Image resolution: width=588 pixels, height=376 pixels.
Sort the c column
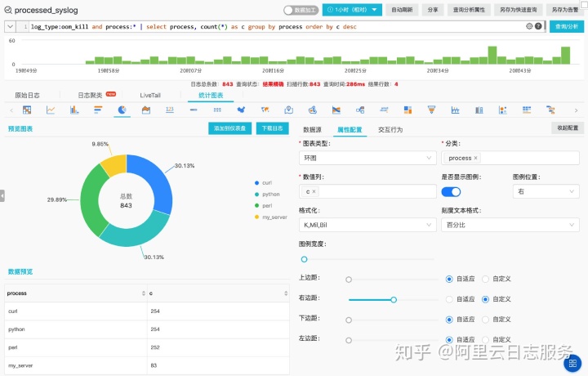(x=286, y=293)
